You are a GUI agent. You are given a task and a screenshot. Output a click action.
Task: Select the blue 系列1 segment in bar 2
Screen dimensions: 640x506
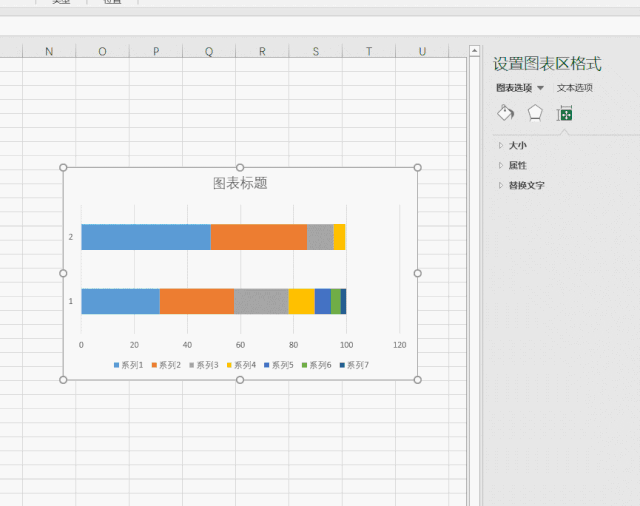click(146, 237)
